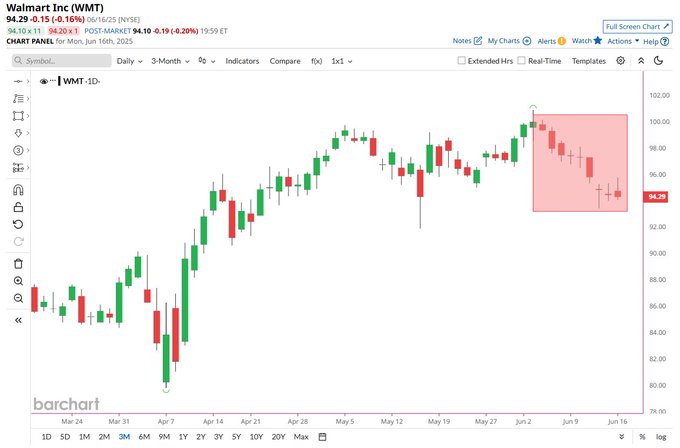The height and width of the screenshot is (448, 680).
Task: Click the Full Screen Chart button
Action: pyautogui.click(x=638, y=26)
